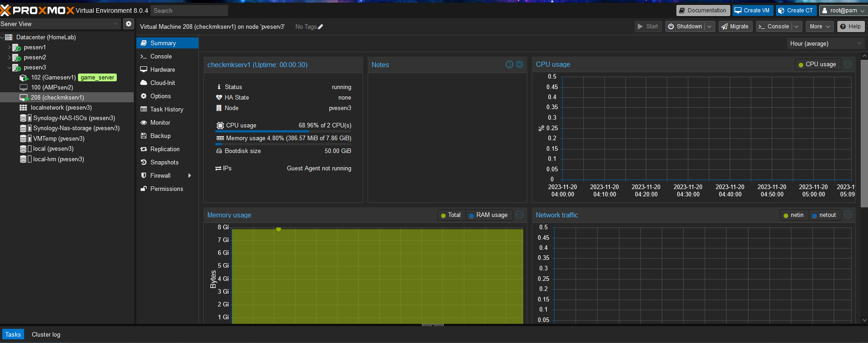Open Memory usage chart options icon

click(520, 215)
